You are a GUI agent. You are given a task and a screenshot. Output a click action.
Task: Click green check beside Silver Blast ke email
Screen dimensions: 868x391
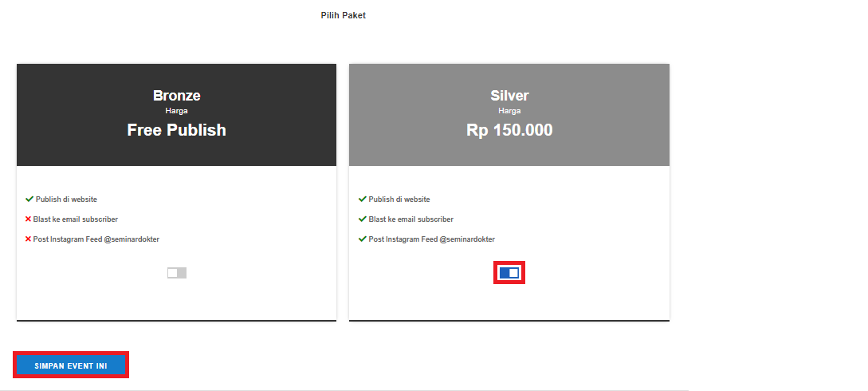click(x=362, y=219)
